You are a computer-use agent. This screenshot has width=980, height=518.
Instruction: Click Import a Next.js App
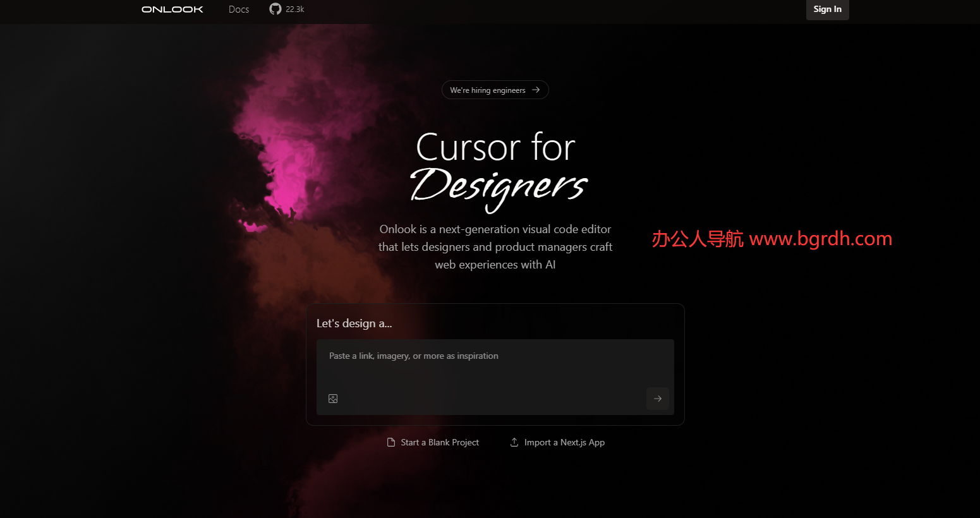click(557, 442)
